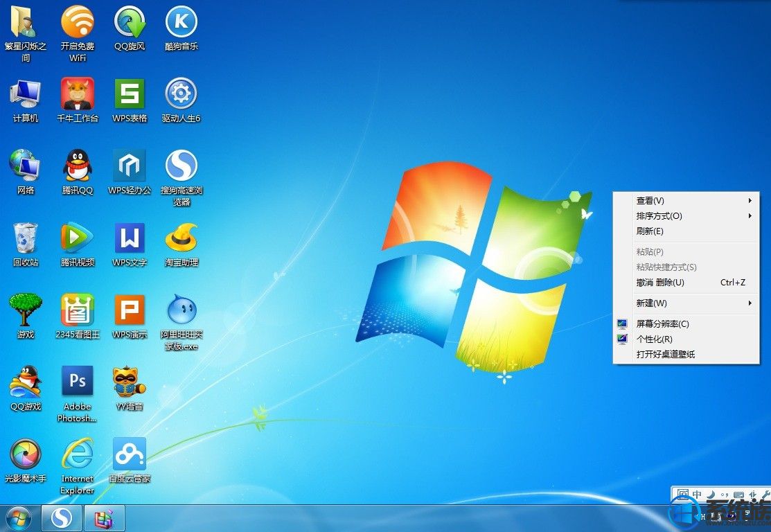Screen dimensions: 771x532
Task: Click 粘贴快捷方式(S) menu entry
Action: tap(686, 267)
